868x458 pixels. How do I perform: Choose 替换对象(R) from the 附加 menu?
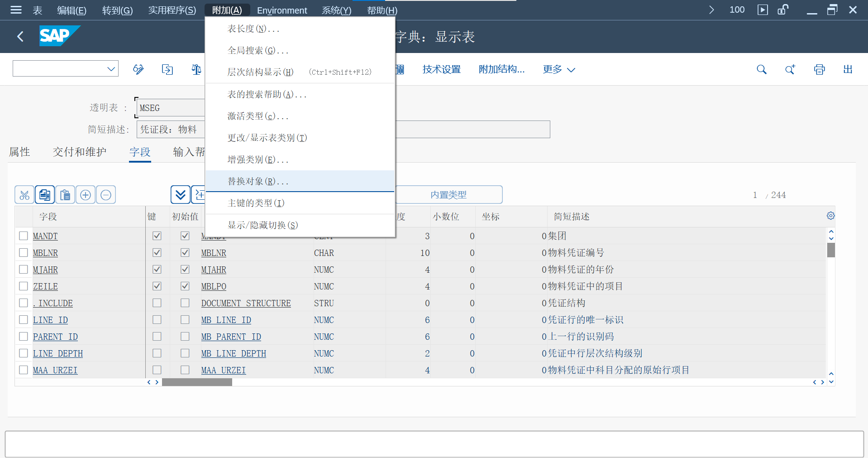pyautogui.click(x=258, y=181)
